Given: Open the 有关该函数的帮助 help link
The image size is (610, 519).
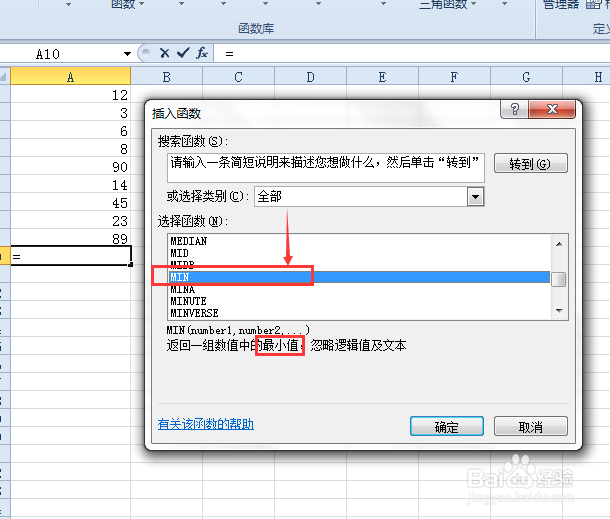Looking at the screenshot, I should (x=206, y=424).
